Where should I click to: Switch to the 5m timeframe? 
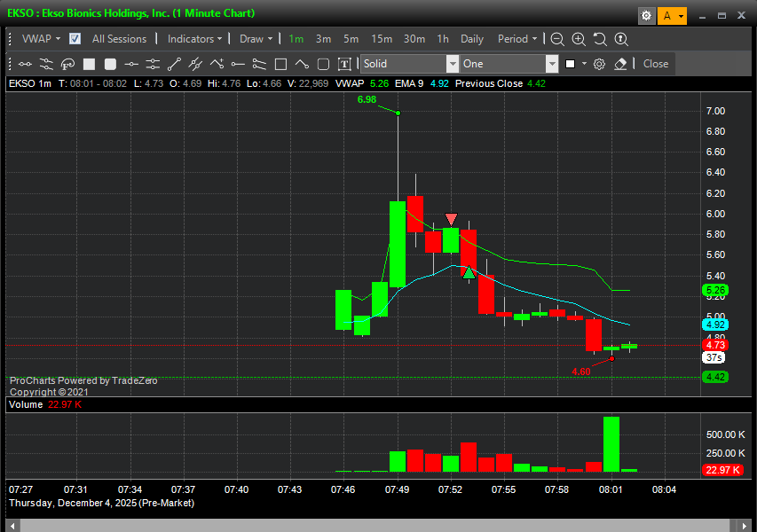[351, 39]
